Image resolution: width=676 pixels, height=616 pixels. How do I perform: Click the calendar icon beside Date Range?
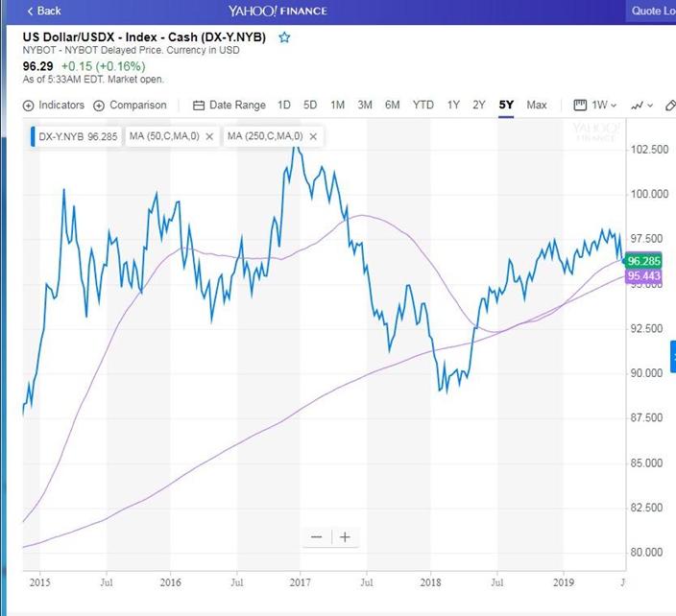tap(199, 106)
